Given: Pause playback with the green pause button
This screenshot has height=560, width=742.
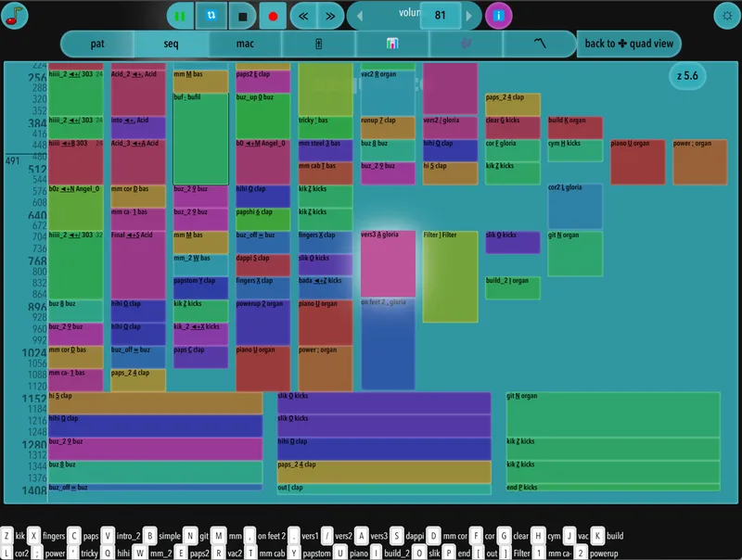Looking at the screenshot, I should (x=180, y=16).
